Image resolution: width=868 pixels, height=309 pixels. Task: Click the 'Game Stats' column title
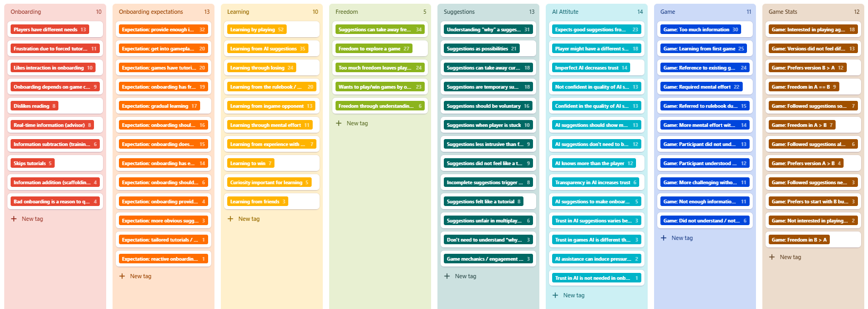click(x=783, y=12)
